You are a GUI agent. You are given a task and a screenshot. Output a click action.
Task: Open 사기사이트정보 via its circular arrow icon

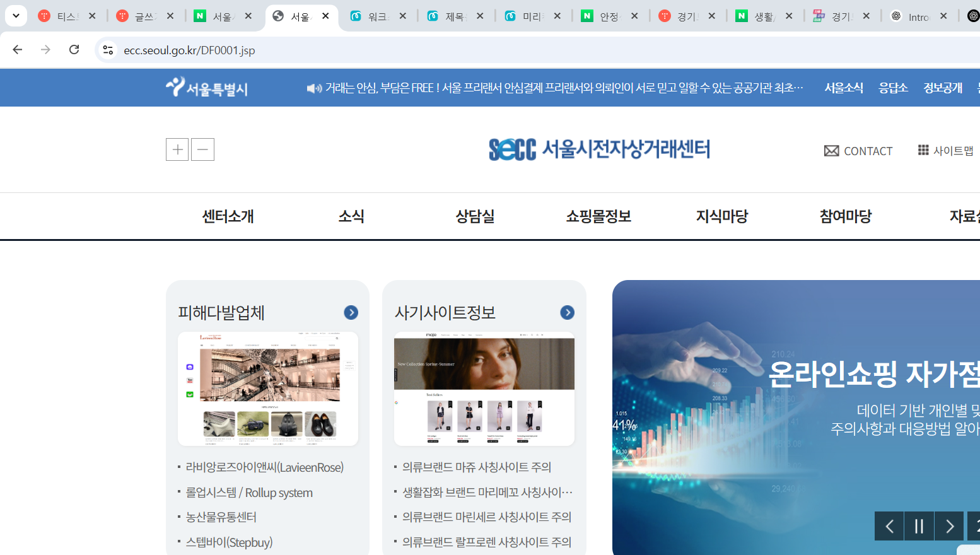(567, 312)
